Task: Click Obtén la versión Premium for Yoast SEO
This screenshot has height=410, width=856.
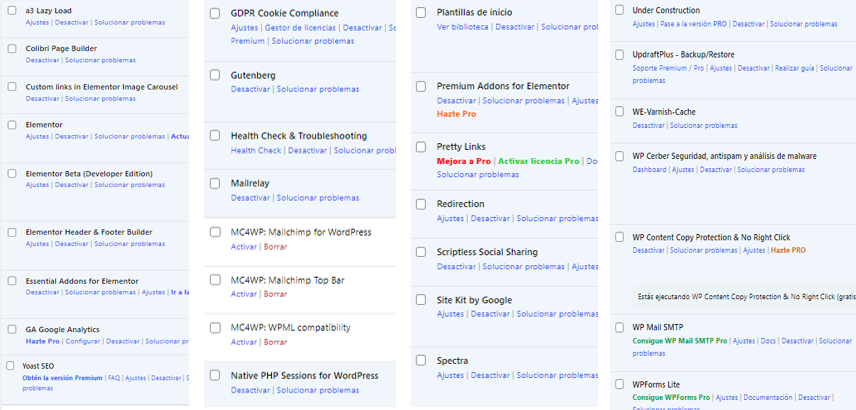Action: coord(62,378)
